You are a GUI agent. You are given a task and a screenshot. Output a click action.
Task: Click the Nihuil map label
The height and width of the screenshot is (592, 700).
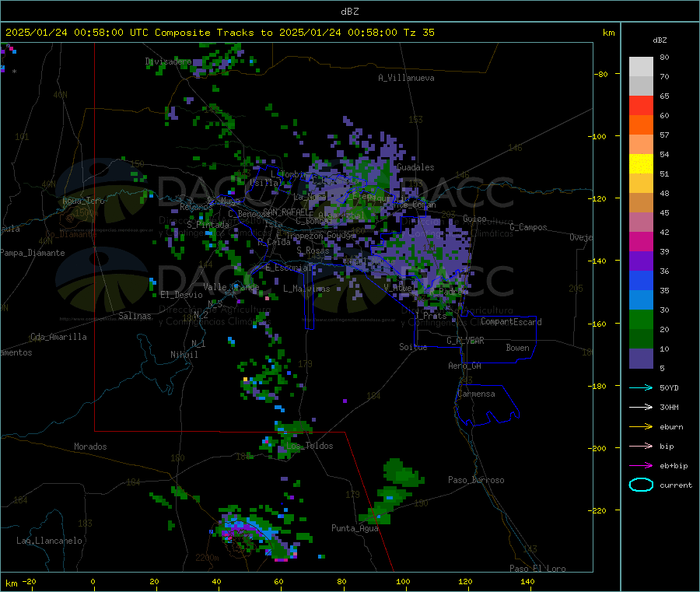[x=184, y=355]
